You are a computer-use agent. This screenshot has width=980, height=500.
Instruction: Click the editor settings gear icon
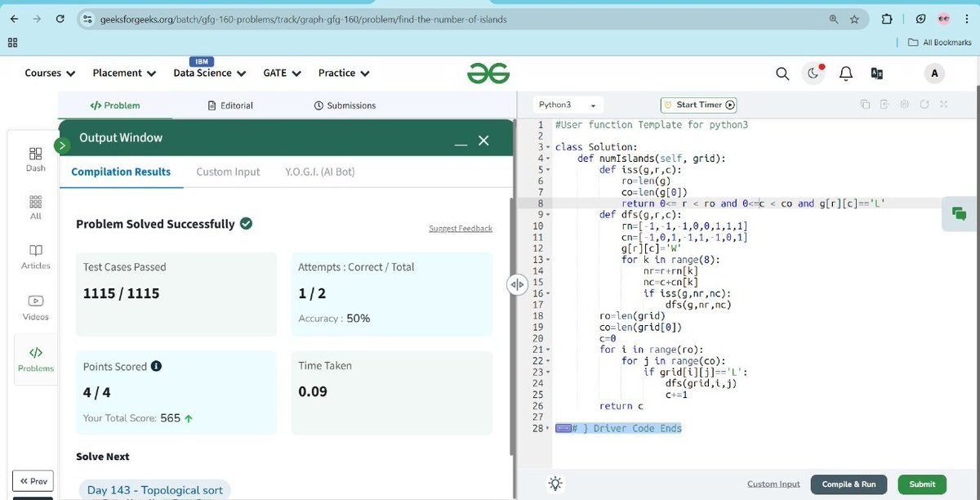coord(904,105)
